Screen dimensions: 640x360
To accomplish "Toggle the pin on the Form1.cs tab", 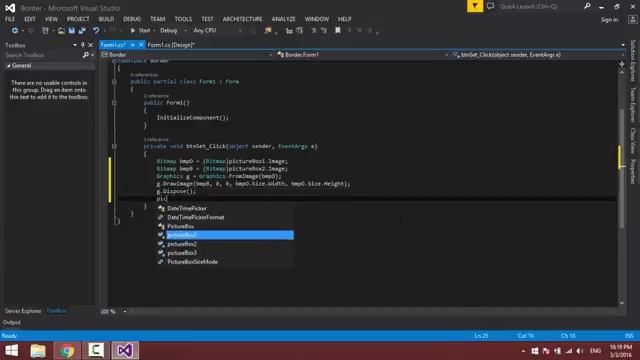I will pyautogui.click(x=133, y=45).
